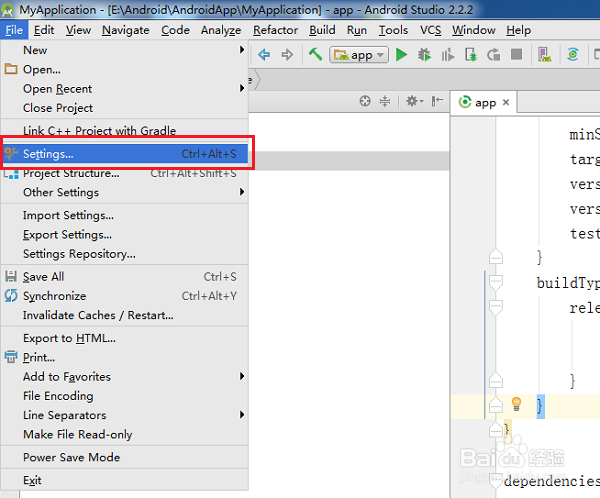Open the Window menu
Viewport: 600px width, 498px height.
point(474,30)
